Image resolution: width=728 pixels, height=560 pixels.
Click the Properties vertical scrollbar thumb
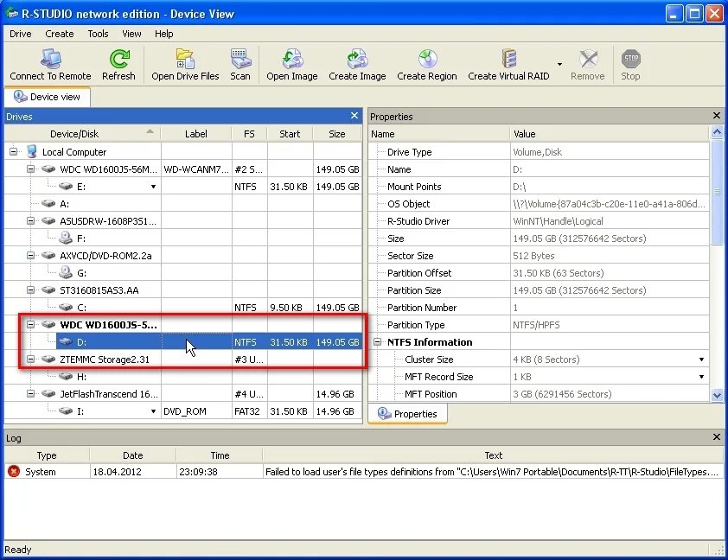click(717, 191)
